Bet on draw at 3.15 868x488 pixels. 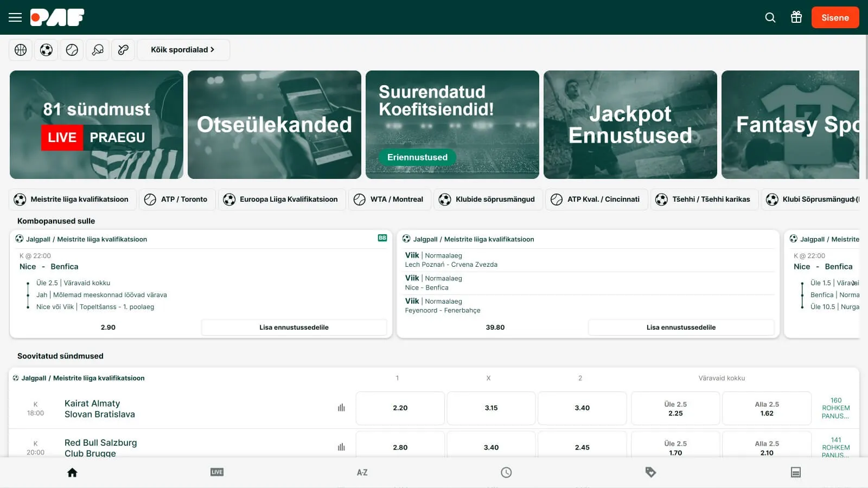pyautogui.click(x=492, y=408)
